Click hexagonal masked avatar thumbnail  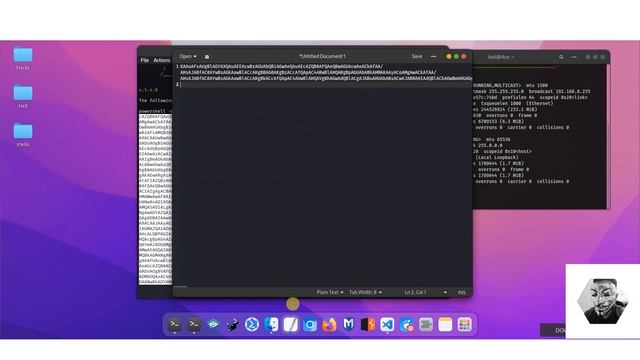click(x=603, y=301)
